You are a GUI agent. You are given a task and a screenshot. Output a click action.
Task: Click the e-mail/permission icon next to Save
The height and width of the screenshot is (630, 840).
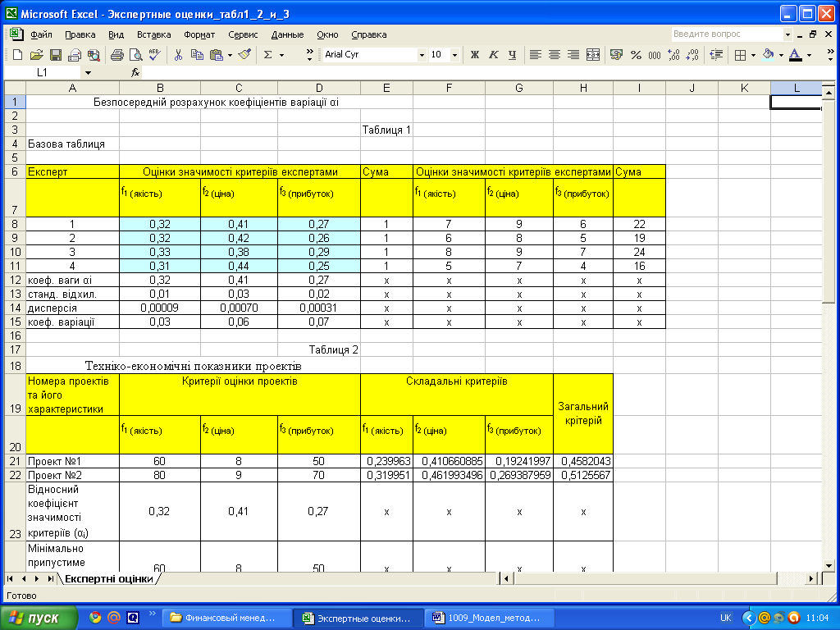click(75, 55)
